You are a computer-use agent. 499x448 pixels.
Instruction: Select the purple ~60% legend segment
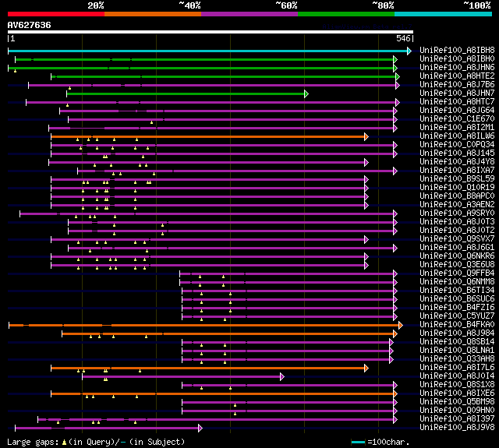click(249, 14)
